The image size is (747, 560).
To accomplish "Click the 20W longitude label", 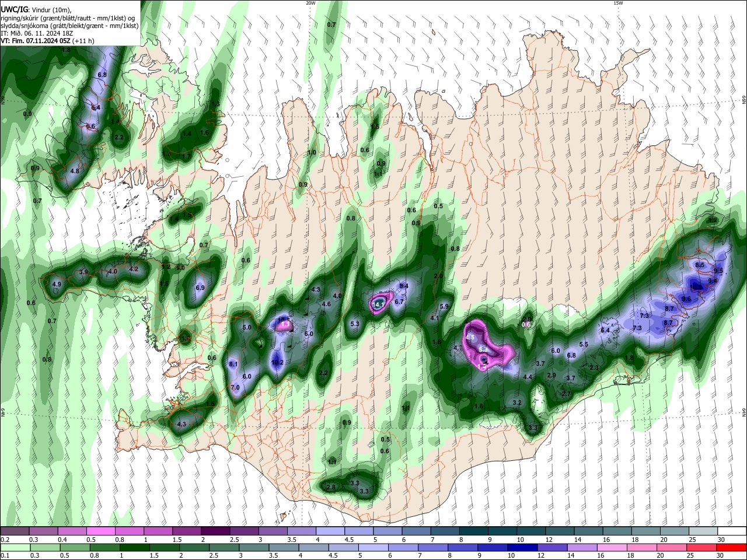I will (310, 3).
